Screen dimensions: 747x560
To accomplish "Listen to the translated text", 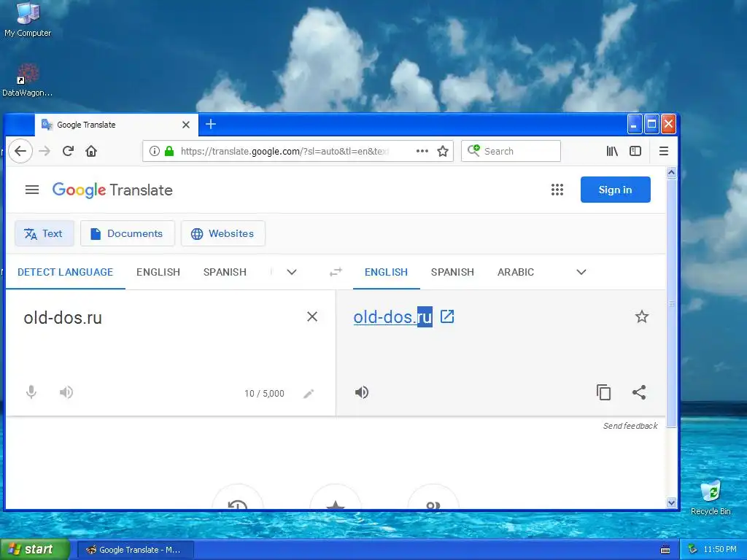I will click(x=362, y=392).
